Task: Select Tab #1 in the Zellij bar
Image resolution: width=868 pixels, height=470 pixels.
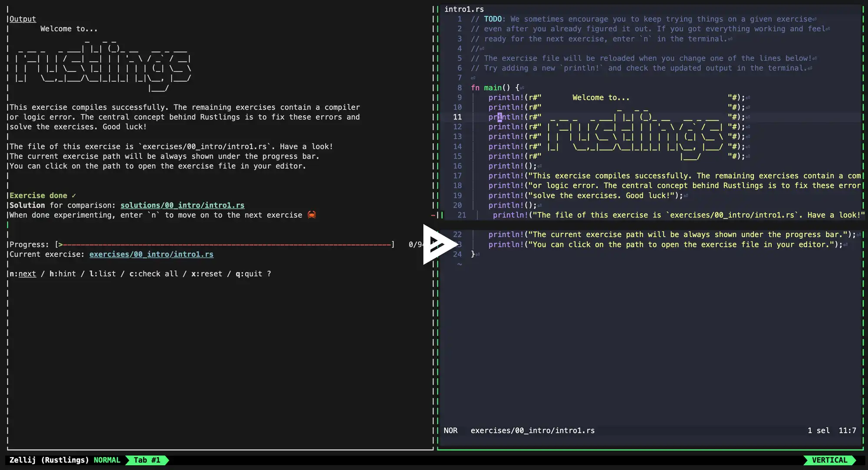Action: coord(147,460)
